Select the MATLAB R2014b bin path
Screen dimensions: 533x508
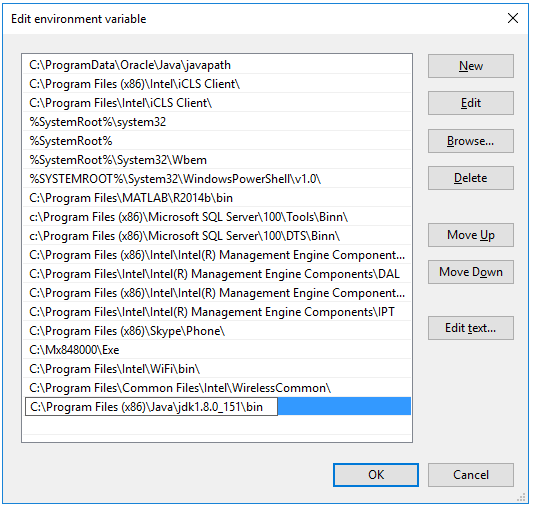pyautogui.click(x=217, y=198)
